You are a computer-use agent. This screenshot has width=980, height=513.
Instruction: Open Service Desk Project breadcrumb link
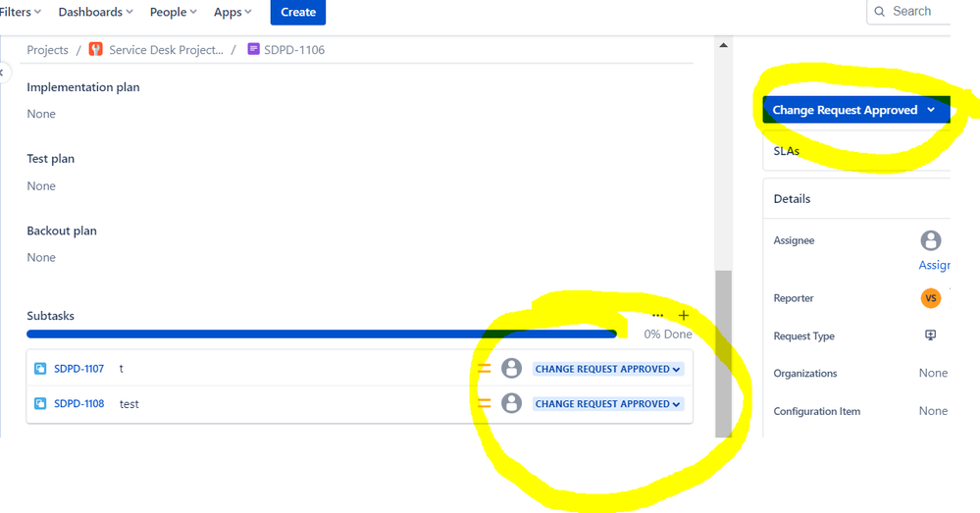pos(166,50)
